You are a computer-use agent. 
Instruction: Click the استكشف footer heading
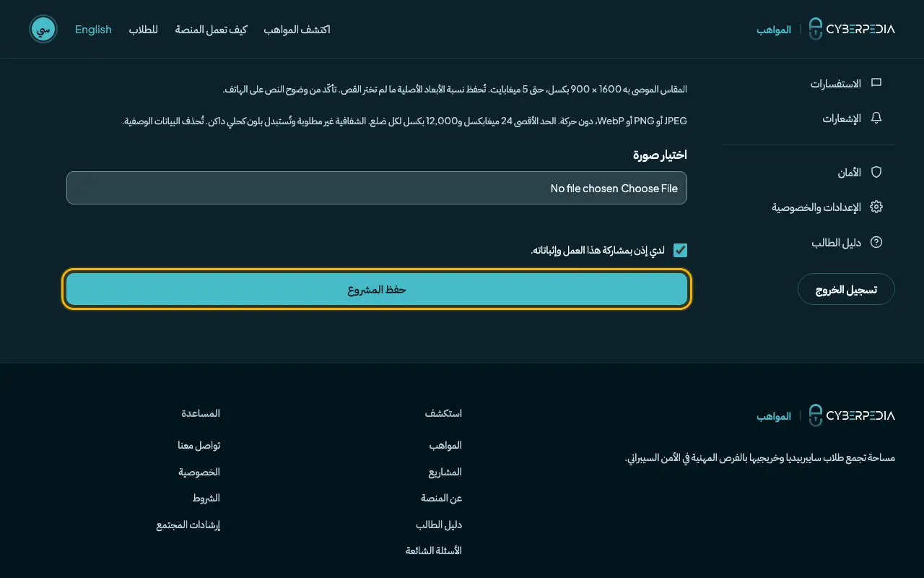coord(443,413)
